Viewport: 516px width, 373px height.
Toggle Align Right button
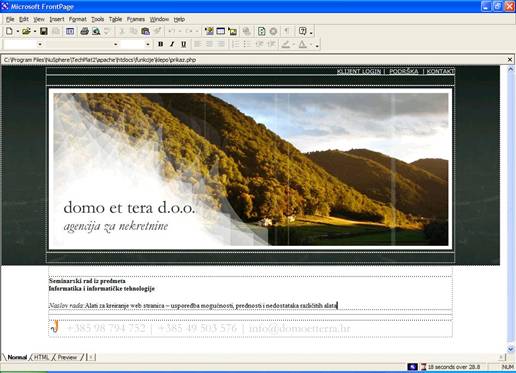(x=221, y=44)
